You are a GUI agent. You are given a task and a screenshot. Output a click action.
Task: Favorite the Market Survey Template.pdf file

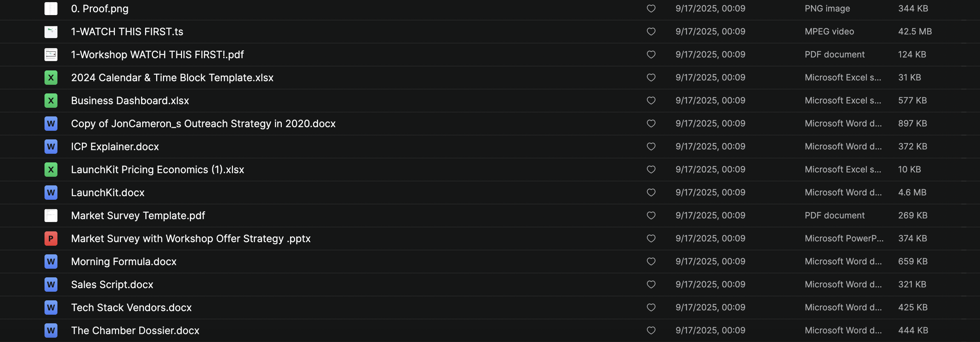pos(651,216)
